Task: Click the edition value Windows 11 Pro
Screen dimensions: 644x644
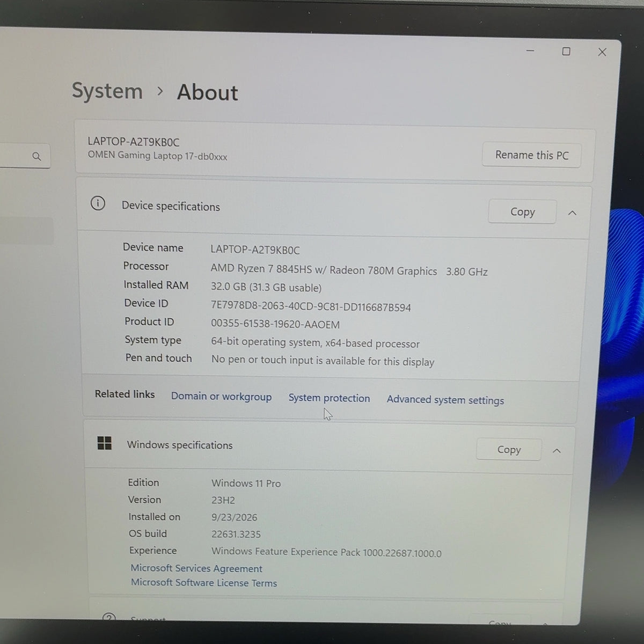Action: pos(246,483)
